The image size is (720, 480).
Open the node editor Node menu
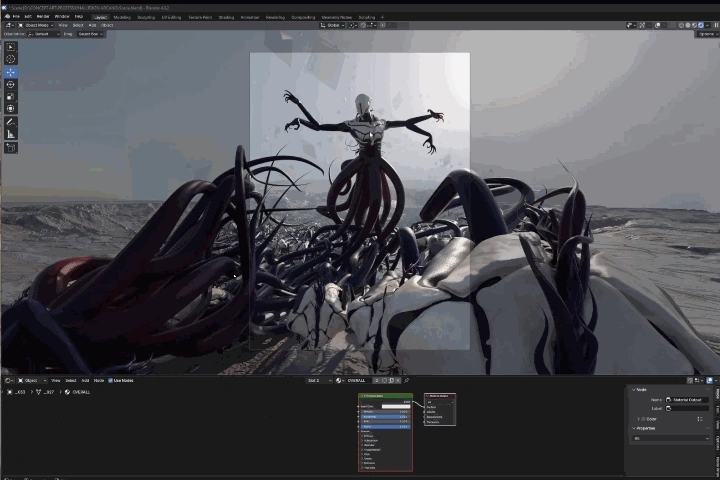click(x=99, y=380)
